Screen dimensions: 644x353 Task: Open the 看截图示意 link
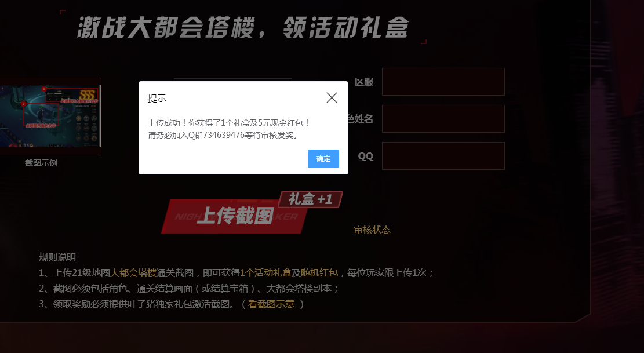271,304
